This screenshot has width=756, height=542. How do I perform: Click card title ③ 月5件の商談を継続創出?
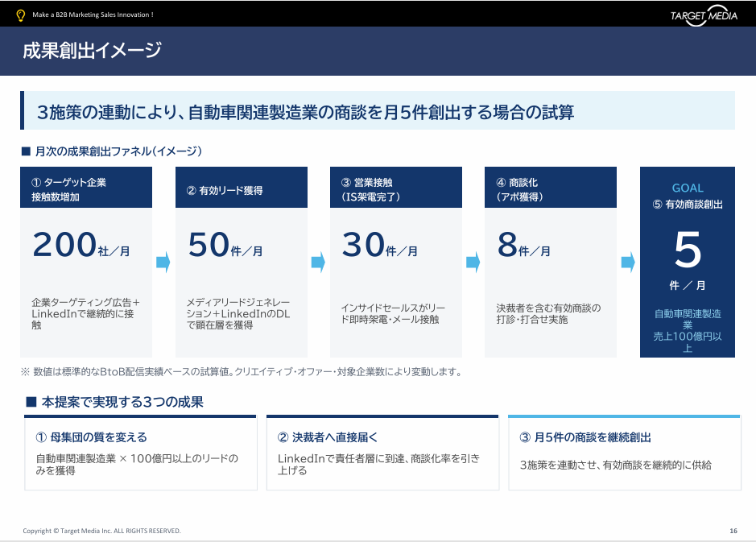tap(585, 437)
